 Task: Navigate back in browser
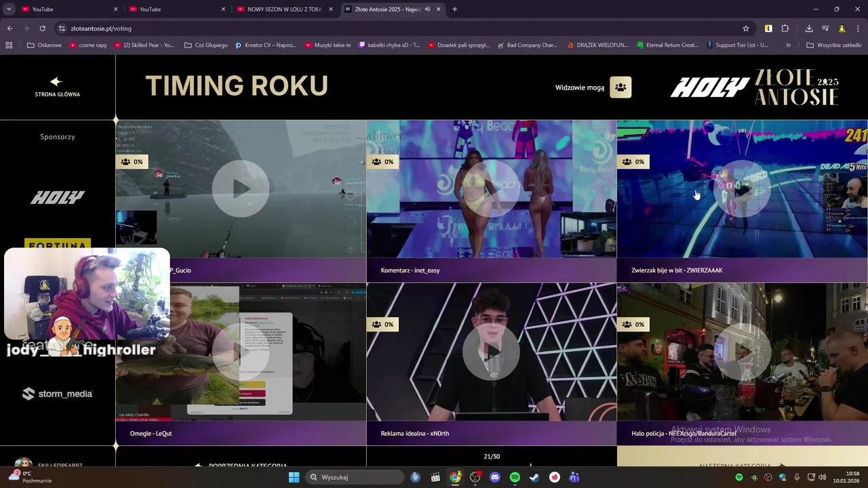9,28
